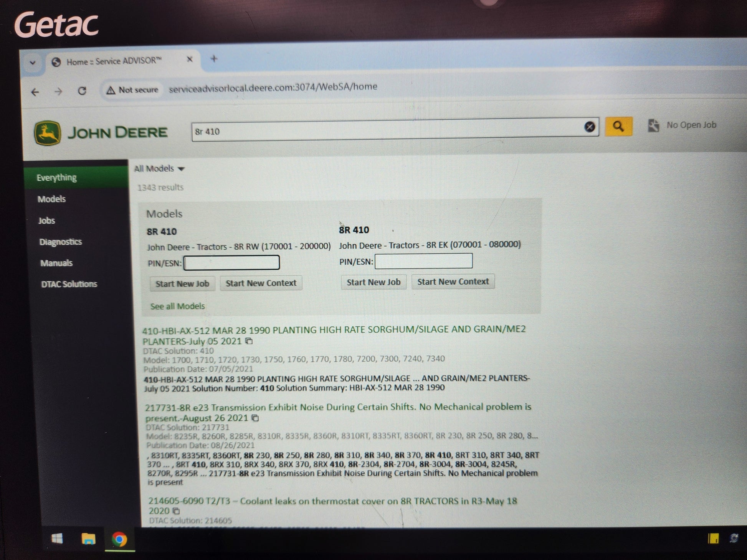
Task: Open File Explorer from taskbar
Action: pos(88,539)
